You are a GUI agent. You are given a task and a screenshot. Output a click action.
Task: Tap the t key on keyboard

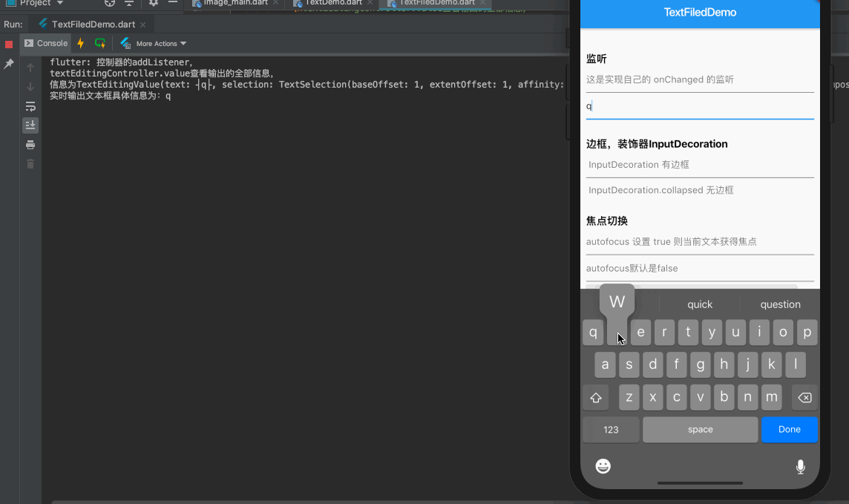pyautogui.click(x=688, y=333)
